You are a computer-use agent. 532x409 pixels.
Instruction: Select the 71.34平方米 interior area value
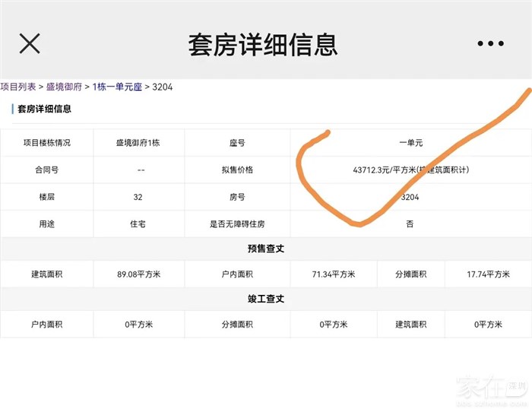point(334,274)
